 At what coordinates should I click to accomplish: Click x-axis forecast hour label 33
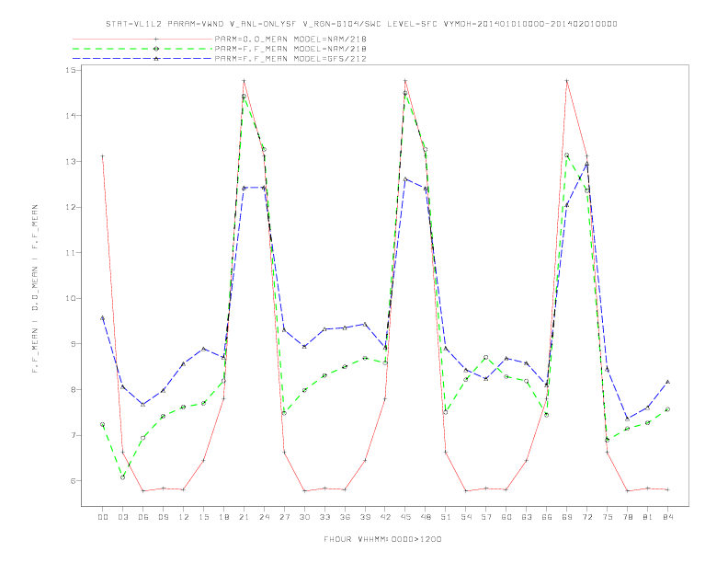coord(324,517)
